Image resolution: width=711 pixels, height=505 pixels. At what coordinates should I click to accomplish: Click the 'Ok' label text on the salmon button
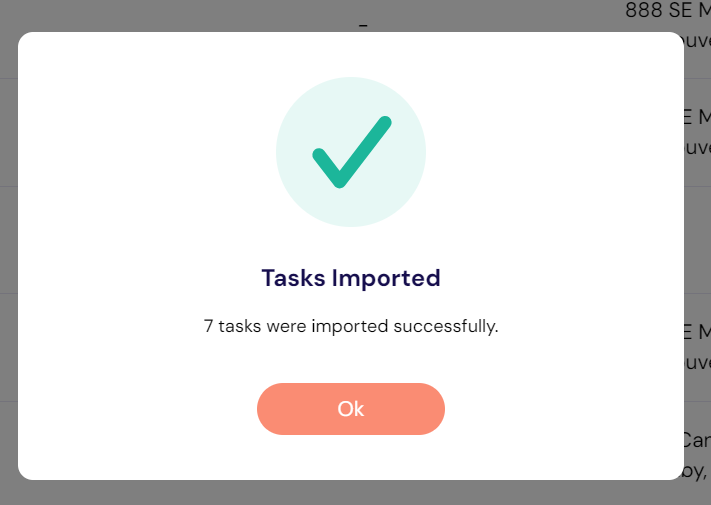[x=351, y=409]
